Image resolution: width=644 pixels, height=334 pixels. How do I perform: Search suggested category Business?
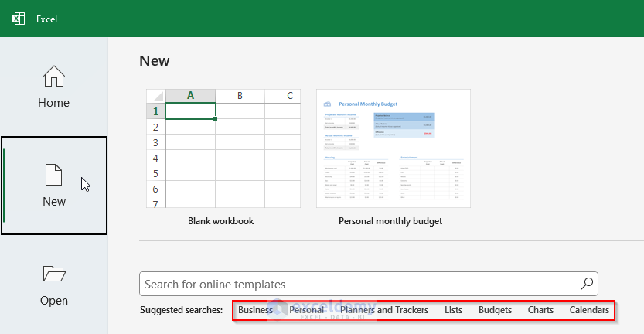(x=255, y=310)
